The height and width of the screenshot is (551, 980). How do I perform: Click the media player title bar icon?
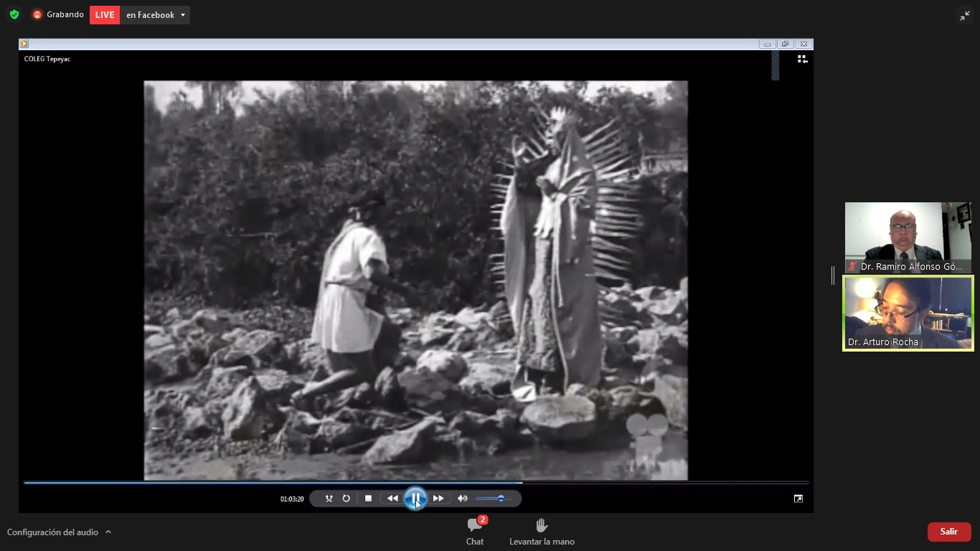pyautogui.click(x=24, y=44)
